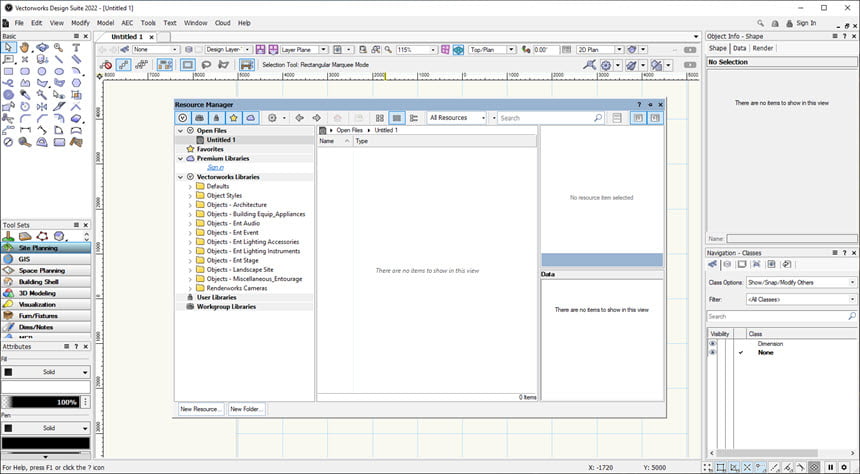Select the Line tool
Image resolution: width=860 pixels, height=474 pixels.
[59, 59]
